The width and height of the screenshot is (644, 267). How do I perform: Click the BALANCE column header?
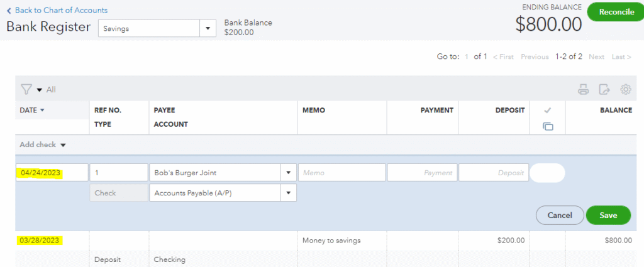pos(618,111)
